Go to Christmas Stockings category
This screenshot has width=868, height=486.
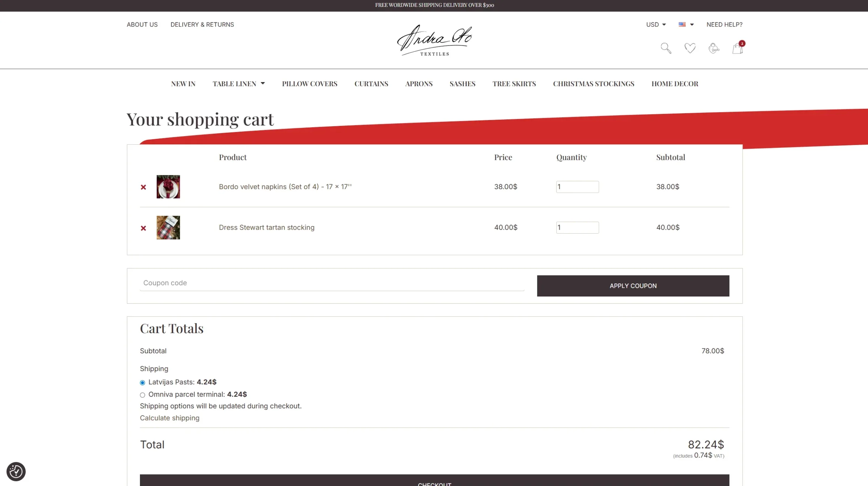[593, 84]
